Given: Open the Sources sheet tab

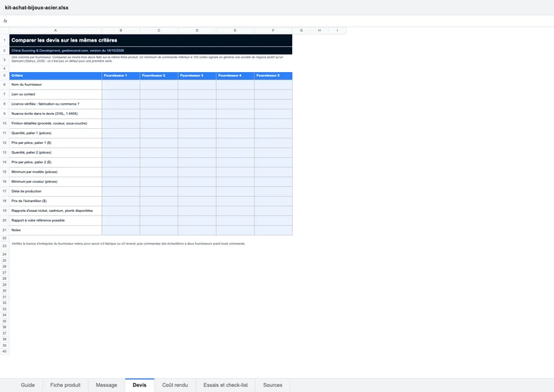Looking at the screenshot, I should coord(272,385).
